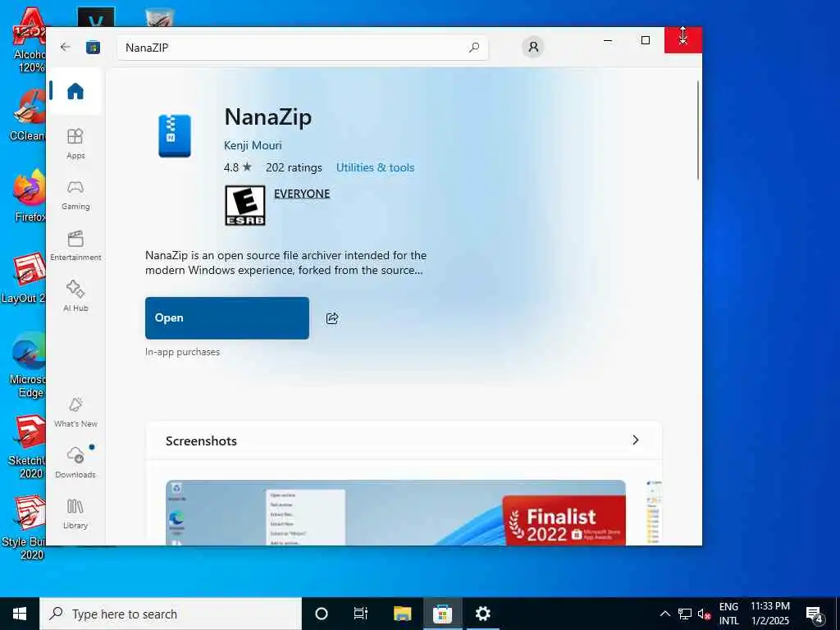Image resolution: width=840 pixels, height=630 pixels.
Task: Share NanaZip using the share icon
Action: 332,318
